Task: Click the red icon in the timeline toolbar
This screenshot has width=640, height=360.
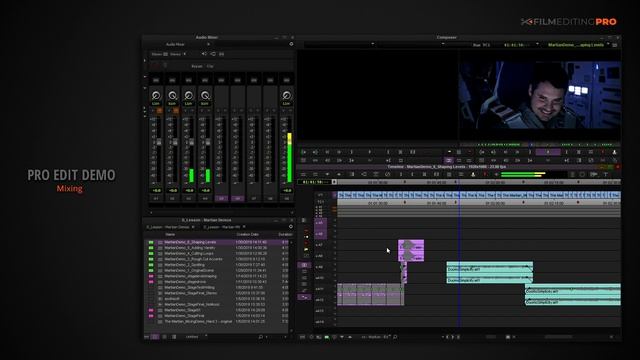Action: tap(484, 174)
